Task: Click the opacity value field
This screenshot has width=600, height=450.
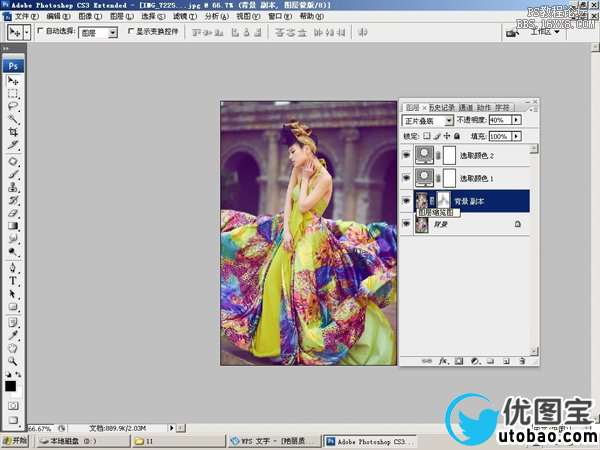Action: pos(500,120)
